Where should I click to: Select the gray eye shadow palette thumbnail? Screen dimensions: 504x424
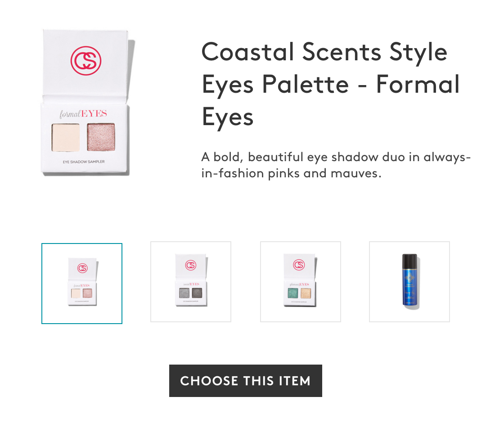[191, 282]
